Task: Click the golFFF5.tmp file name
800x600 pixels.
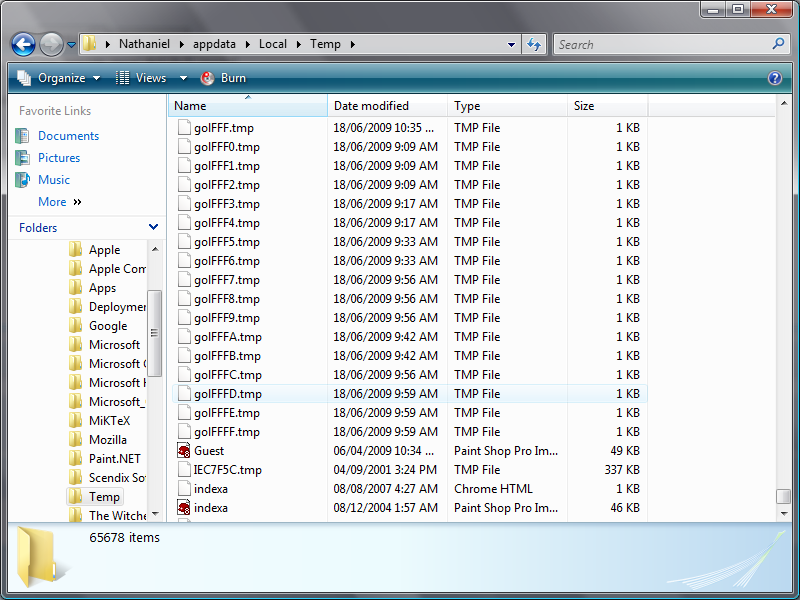Action: click(x=227, y=242)
